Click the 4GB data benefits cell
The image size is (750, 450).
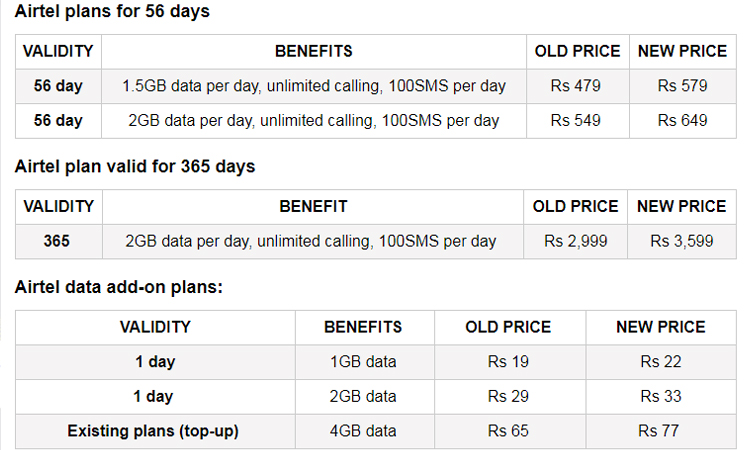click(x=364, y=431)
